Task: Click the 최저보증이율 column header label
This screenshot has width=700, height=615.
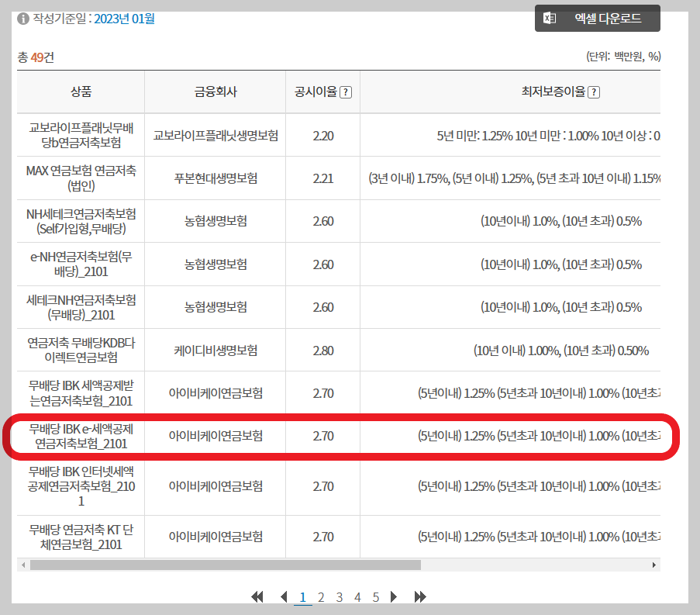Action: (x=553, y=92)
